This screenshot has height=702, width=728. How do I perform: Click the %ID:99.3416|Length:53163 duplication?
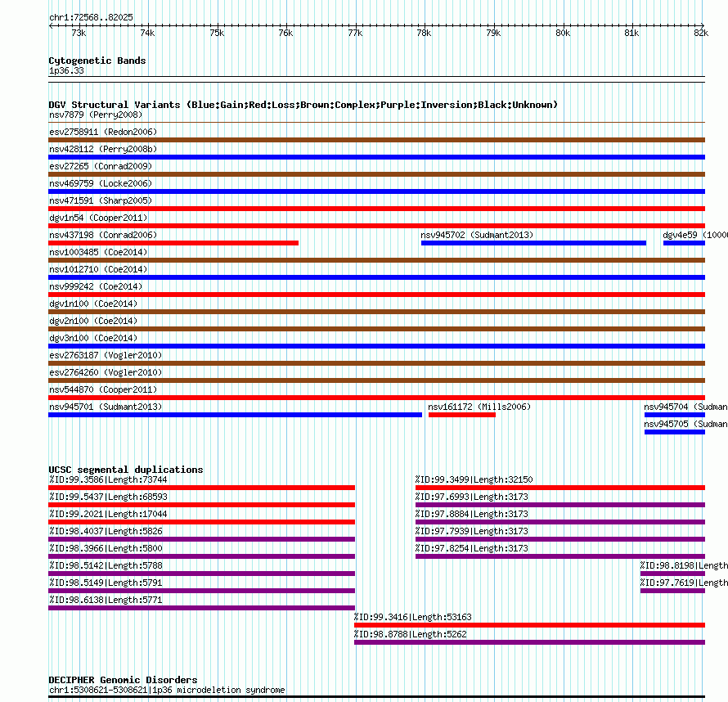coord(530,625)
